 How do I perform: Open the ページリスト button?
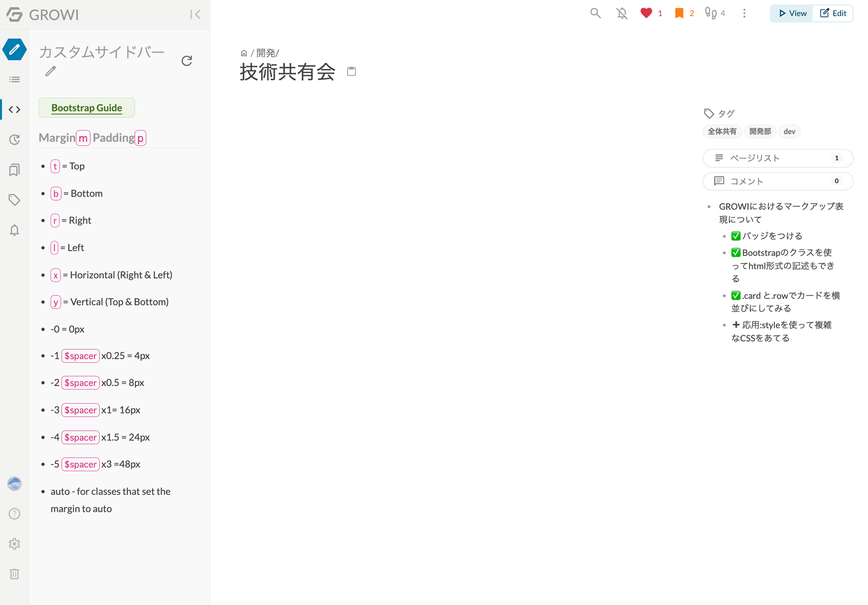778,158
